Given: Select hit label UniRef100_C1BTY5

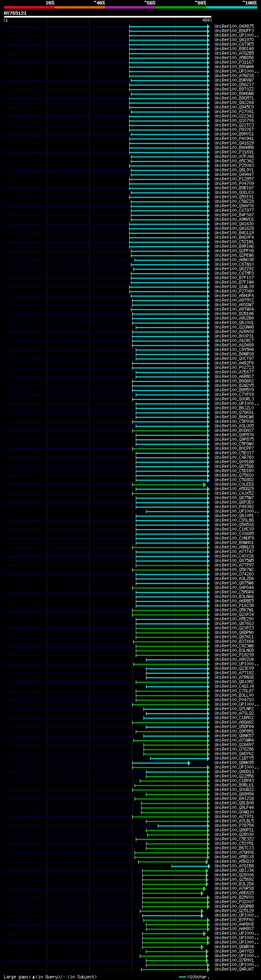Looking at the screenshot, I should (x=234, y=758).
